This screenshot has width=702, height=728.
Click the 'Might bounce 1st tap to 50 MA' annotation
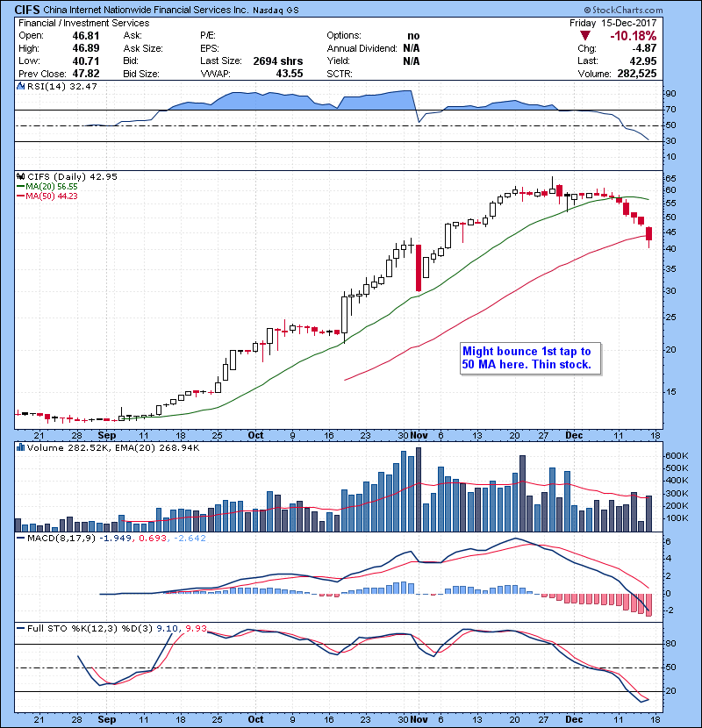531,358
